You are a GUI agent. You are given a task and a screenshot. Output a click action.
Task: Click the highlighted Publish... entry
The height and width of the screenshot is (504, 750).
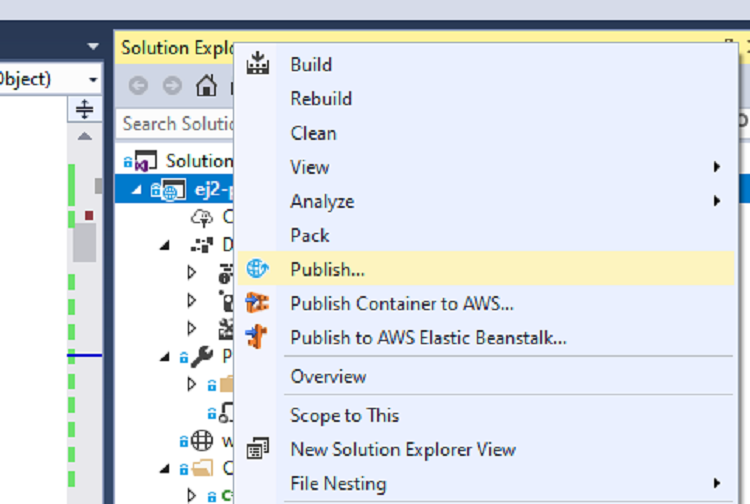(x=485, y=269)
